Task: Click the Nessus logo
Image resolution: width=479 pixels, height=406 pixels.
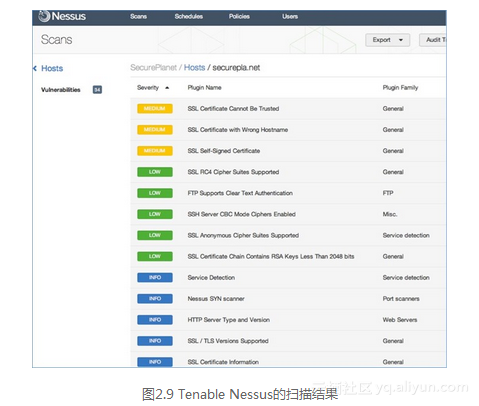Action: pos(62,16)
